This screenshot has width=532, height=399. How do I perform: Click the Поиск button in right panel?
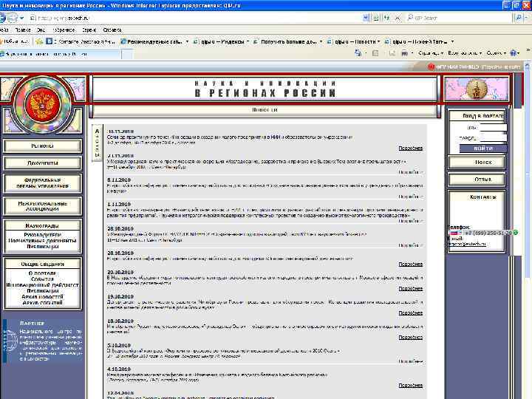477,163
